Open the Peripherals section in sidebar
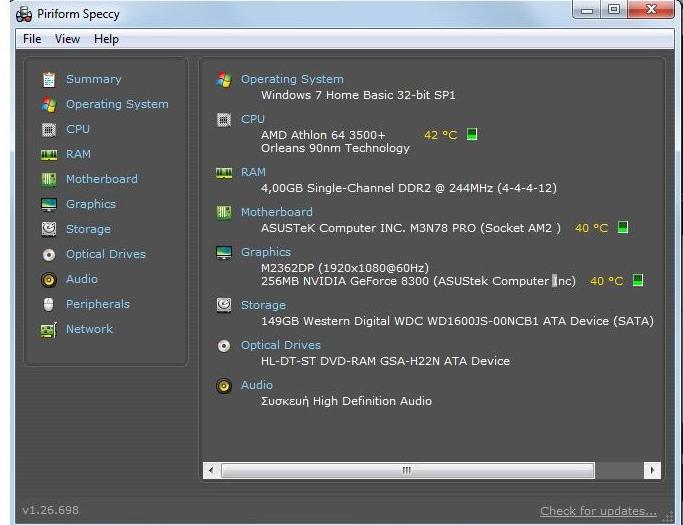683x525 pixels. (x=98, y=304)
